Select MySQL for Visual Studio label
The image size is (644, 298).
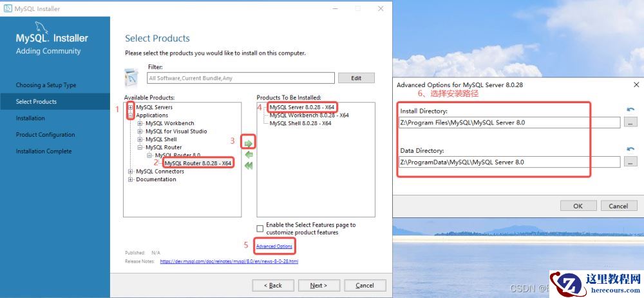(176, 132)
